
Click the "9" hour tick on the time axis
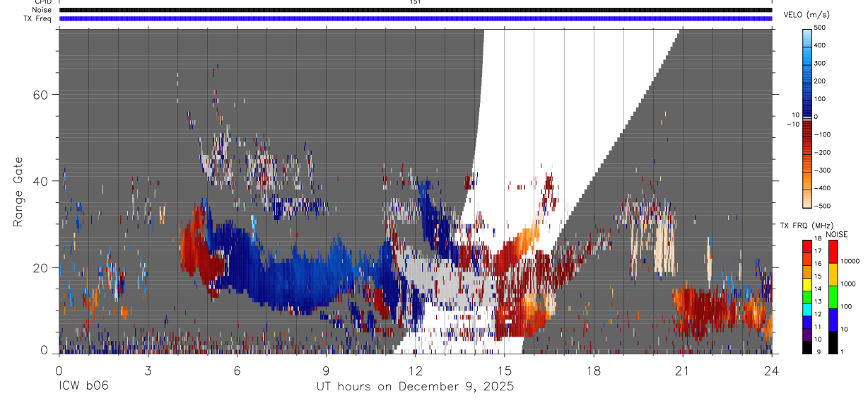coord(326,370)
